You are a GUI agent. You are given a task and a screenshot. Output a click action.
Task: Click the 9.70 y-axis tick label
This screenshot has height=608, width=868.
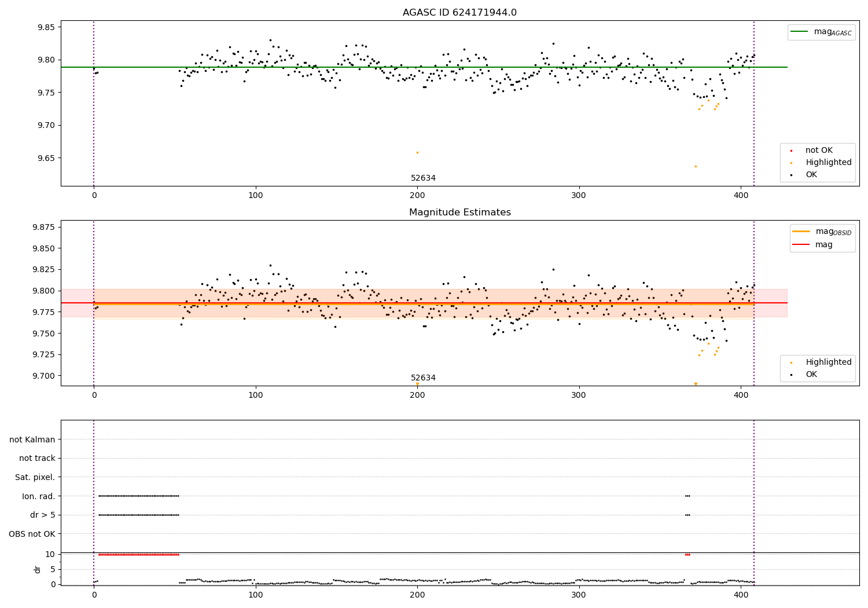[x=46, y=125]
